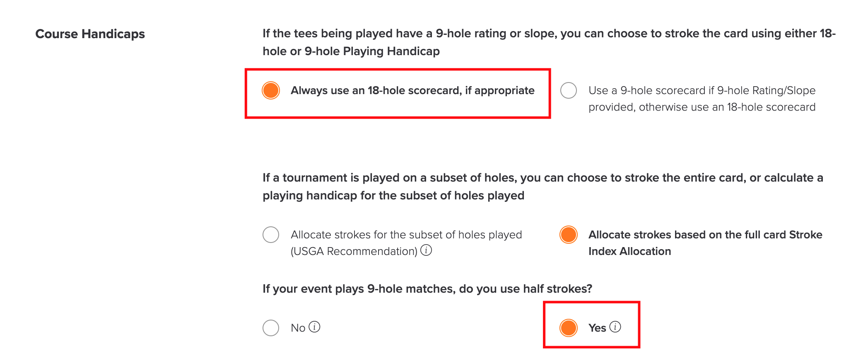Click the Course Handicaps section heading
This screenshot has width=868, height=364.
[x=90, y=34]
